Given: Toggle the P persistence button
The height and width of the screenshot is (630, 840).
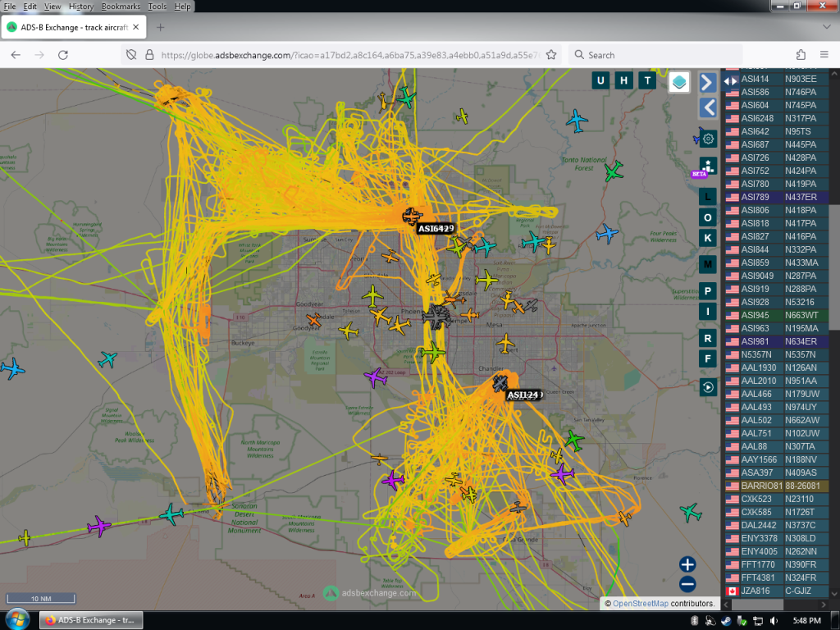Looking at the screenshot, I should coord(708,291).
